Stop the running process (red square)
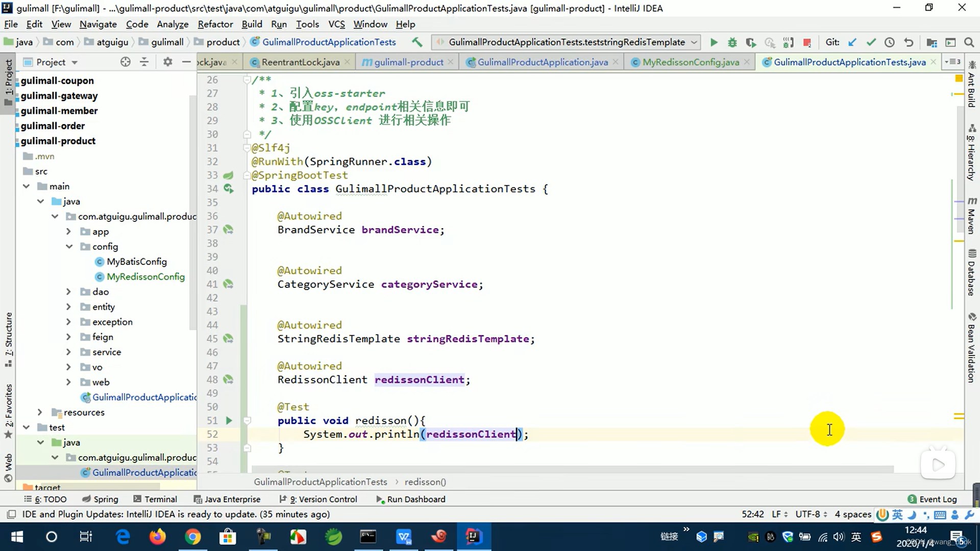 tap(807, 42)
